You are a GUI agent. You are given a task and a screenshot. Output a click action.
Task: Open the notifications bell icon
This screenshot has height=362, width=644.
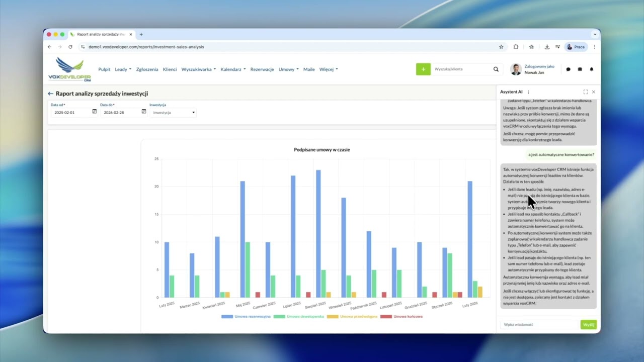click(x=592, y=69)
